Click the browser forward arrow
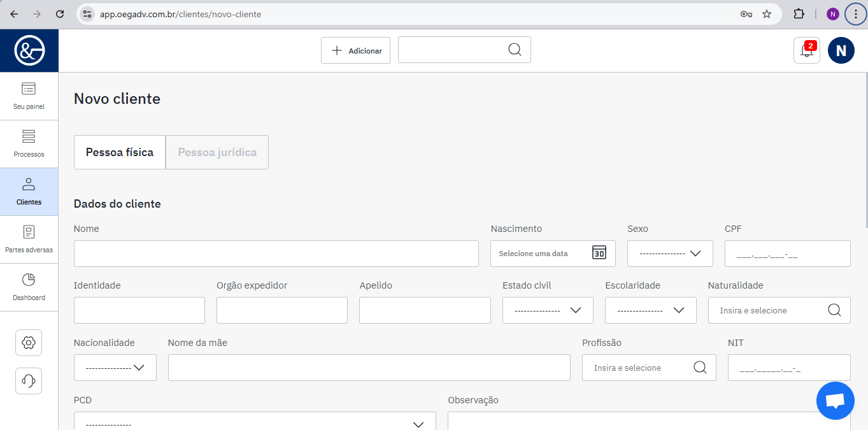The width and height of the screenshot is (868, 430). tap(37, 14)
